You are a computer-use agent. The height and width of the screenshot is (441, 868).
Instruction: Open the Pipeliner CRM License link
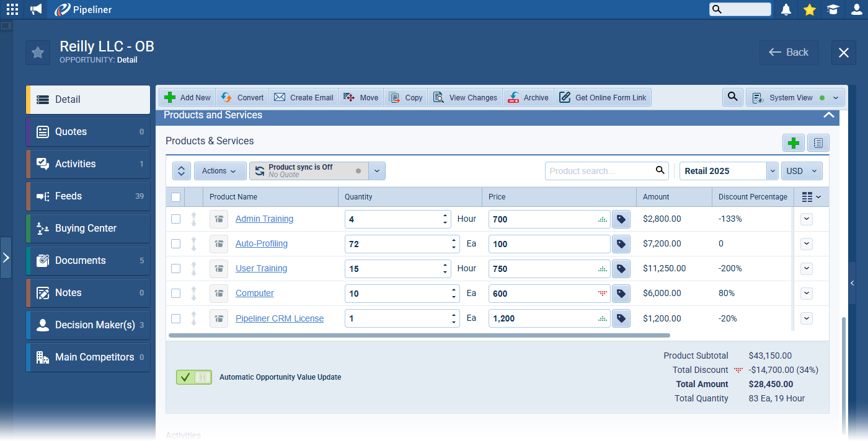280,318
